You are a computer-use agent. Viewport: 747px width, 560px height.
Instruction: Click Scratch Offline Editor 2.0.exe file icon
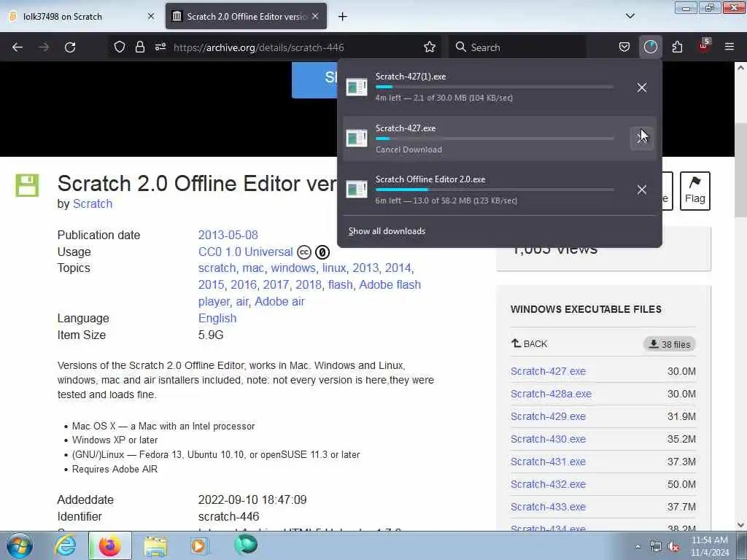[357, 190]
